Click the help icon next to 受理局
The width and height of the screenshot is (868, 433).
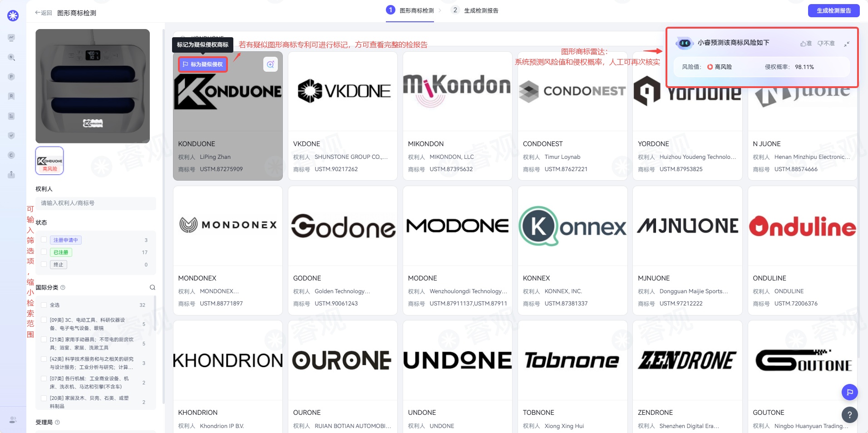[58, 422]
